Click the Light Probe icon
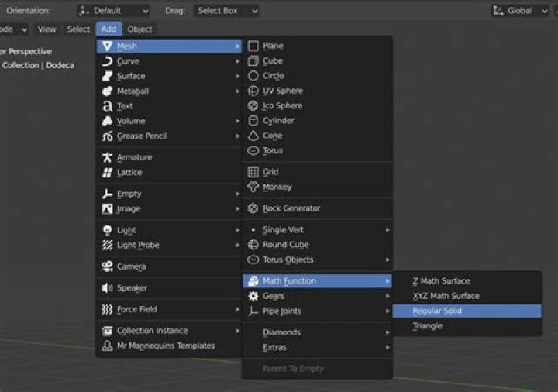The image size is (558, 392). pyautogui.click(x=107, y=245)
